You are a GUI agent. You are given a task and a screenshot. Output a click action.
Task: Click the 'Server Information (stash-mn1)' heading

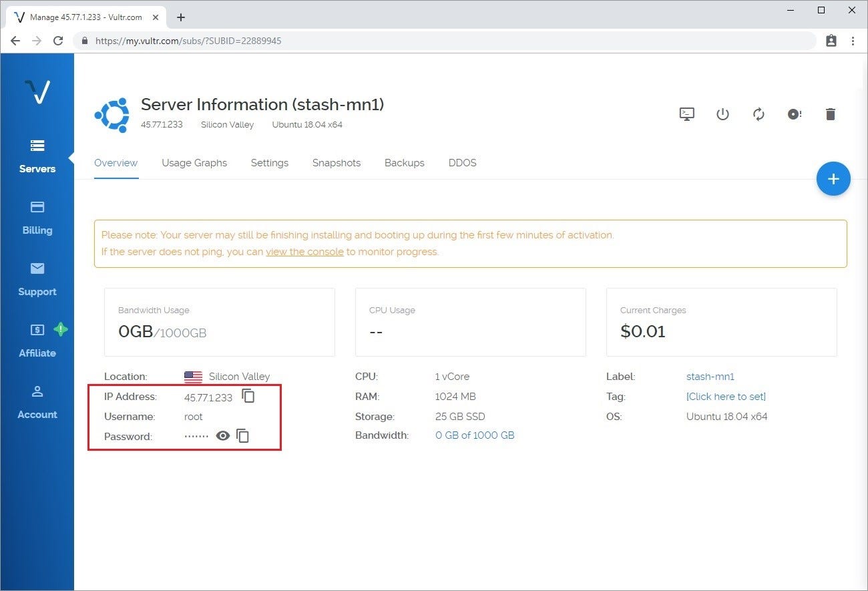tap(262, 105)
